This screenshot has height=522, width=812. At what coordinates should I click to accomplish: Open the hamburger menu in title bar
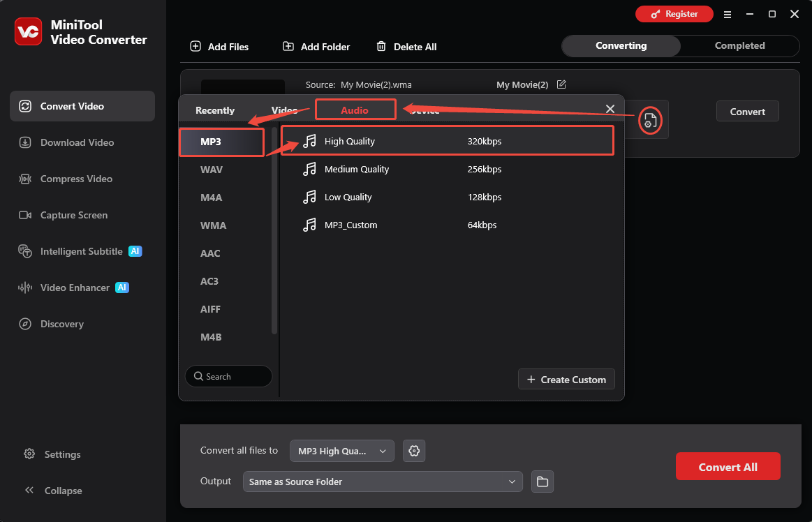click(x=728, y=15)
